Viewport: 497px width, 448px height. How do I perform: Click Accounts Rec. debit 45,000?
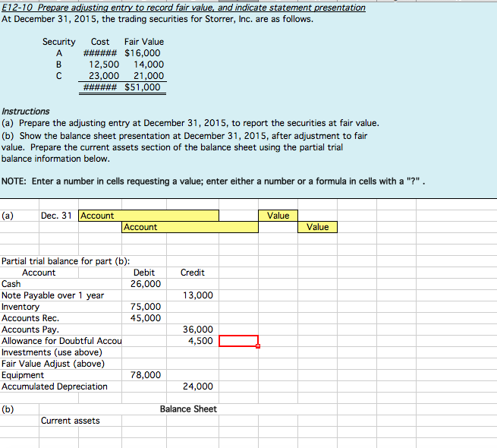146,318
